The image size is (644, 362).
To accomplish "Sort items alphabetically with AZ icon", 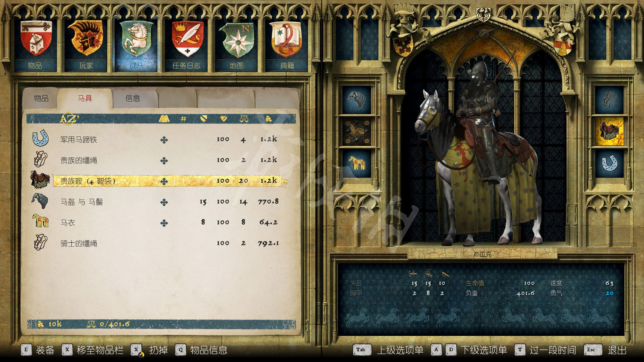I will pos(69,119).
